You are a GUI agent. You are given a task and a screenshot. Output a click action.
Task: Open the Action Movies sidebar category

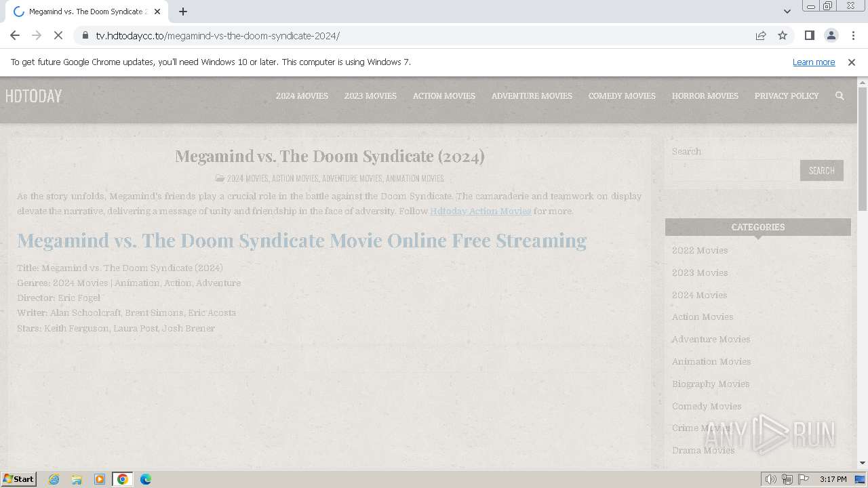pyautogui.click(x=703, y=317)
